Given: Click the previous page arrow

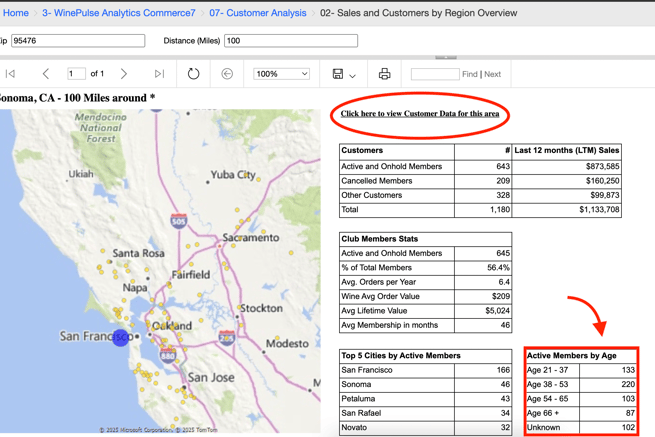Looking at the screenshot, I should pyautogui.click(x=46, y=74).
